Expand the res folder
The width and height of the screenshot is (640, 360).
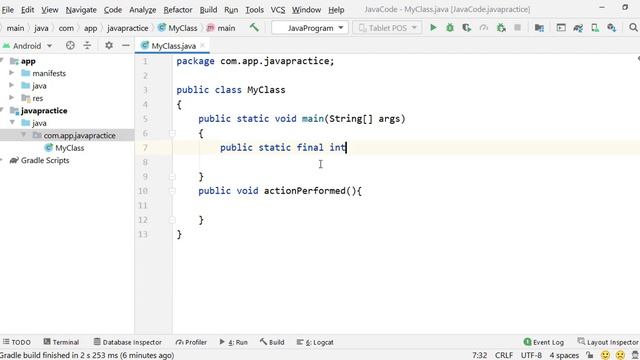click(x=12, y=98)
